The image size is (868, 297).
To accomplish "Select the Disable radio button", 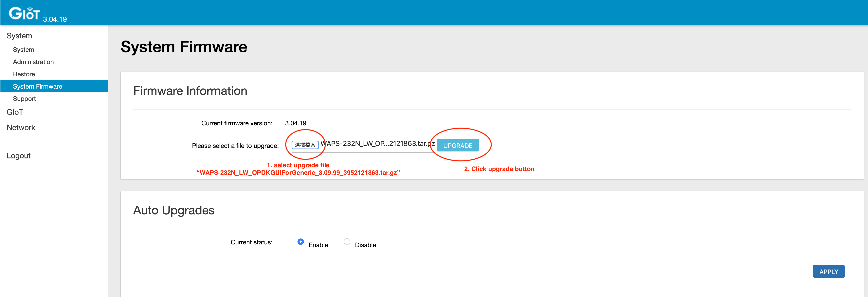I will [x=347, y=242].
